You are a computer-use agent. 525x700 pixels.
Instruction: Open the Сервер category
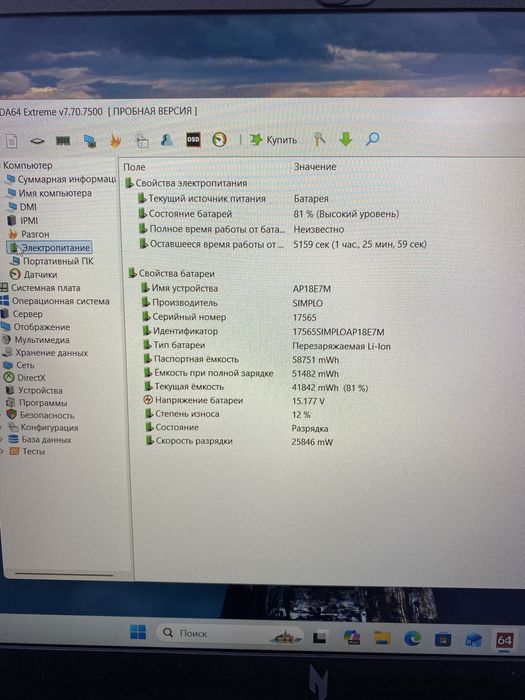coord(21,314)
